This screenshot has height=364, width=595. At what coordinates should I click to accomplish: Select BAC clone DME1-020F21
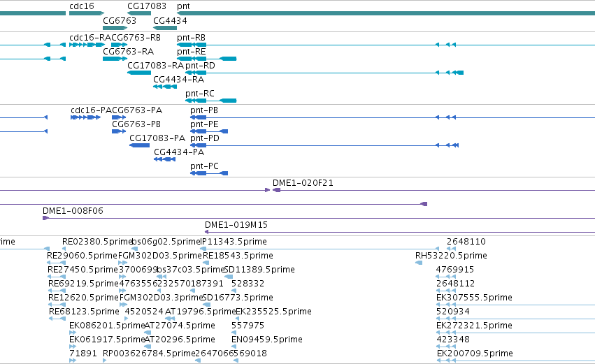point(303,183)
